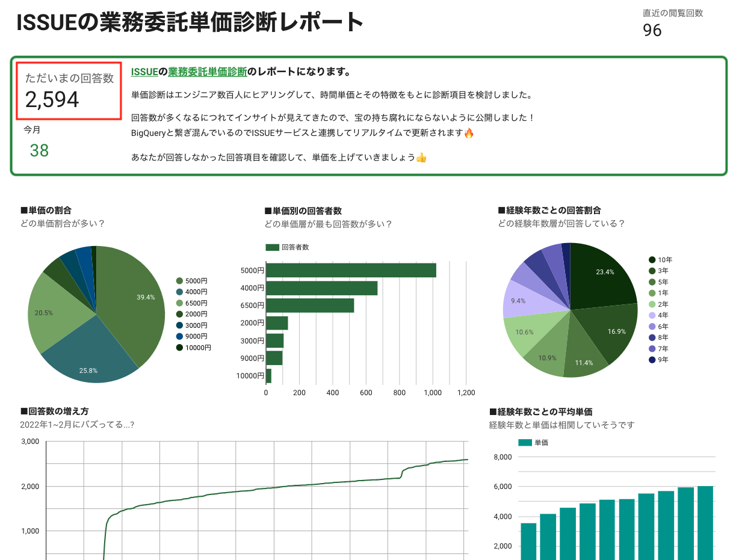Image resolution: width=736 pixels, height=560 pixels.
Task: Click the 23.4% slice of the experience pie
Action: click(602, 275)
